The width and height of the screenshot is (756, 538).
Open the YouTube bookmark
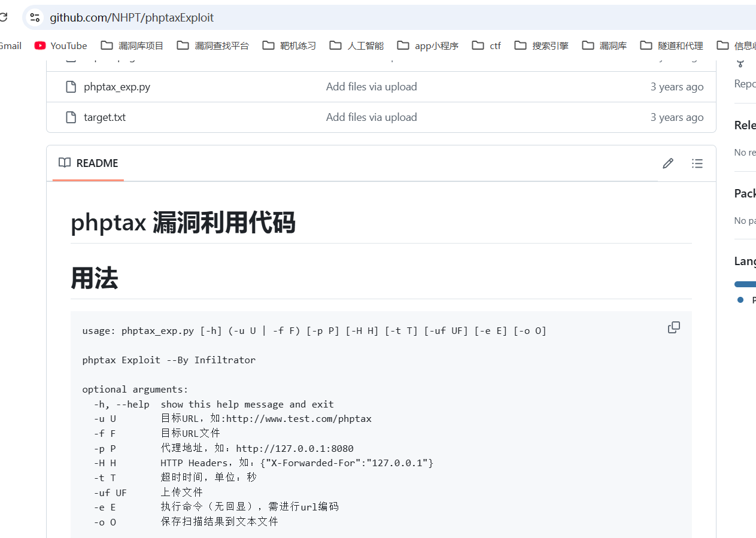(x=61, y=45)
